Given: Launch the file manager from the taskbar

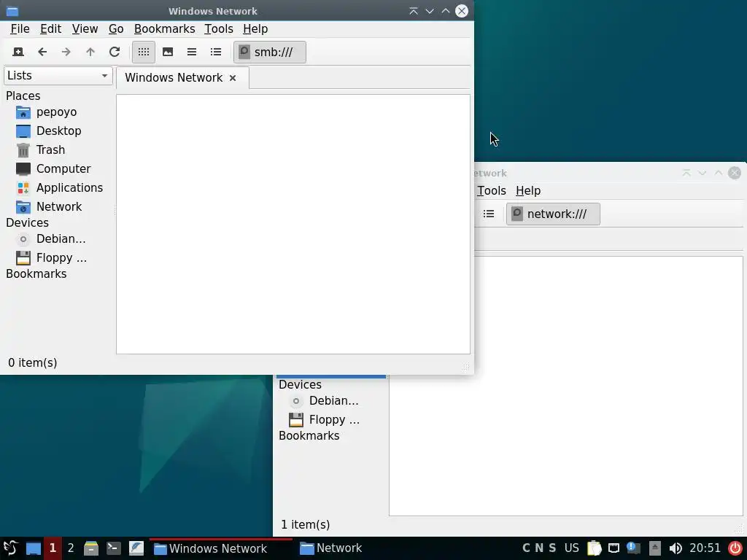Looking at the screenshot, I should point(91,548).
